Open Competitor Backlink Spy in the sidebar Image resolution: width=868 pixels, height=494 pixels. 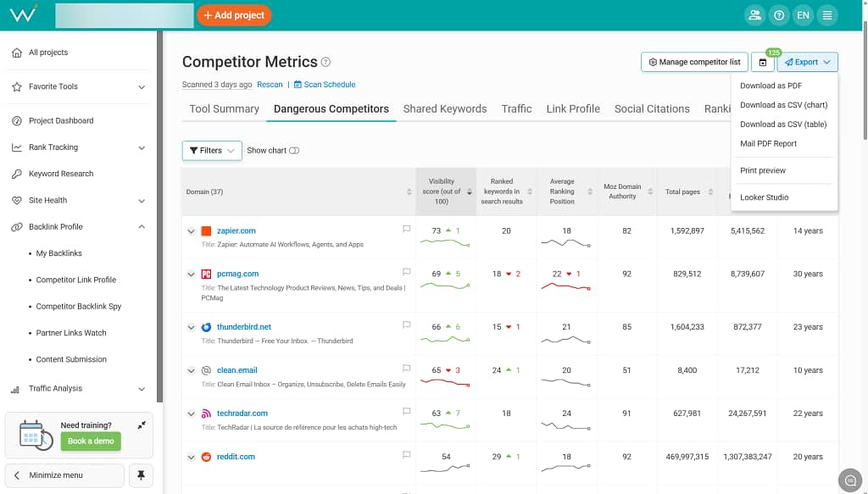point(79,307)
